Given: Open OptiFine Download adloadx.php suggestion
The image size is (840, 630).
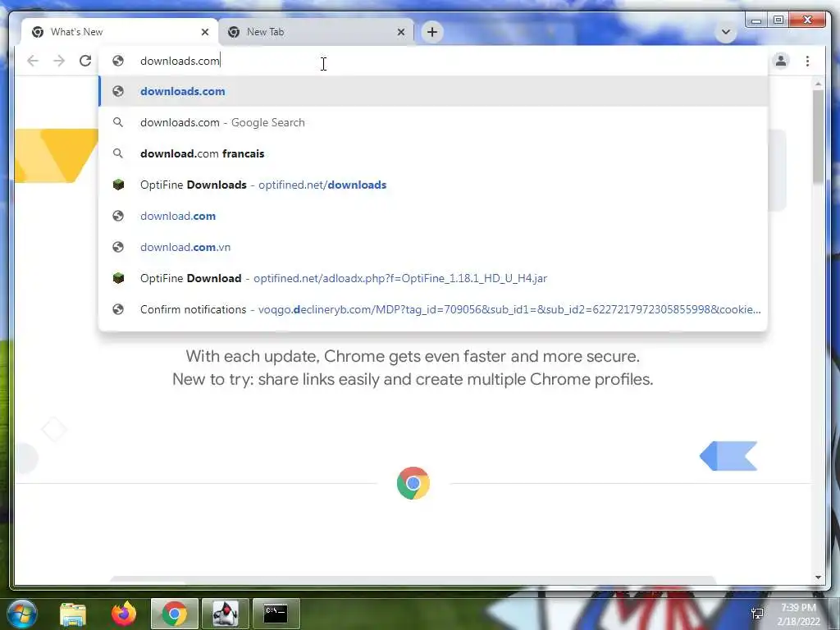Looking at the screenshot, I should point(433,278).
